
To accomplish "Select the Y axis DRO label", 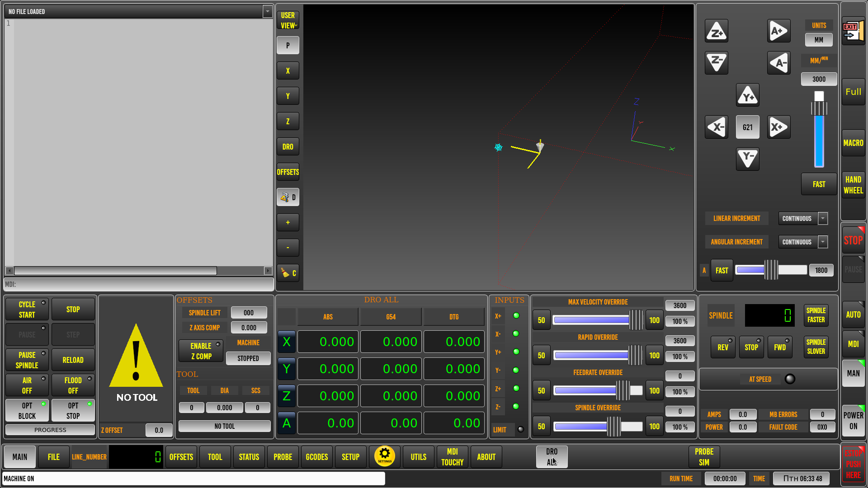I will 287,369.
